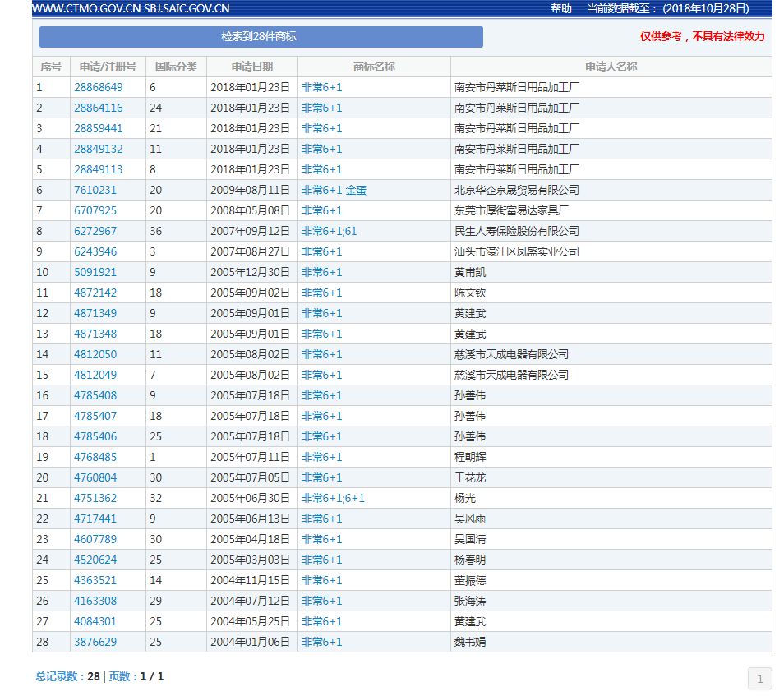The width and height of the screenshot is (784, 696).
Task: Click the 申请人名称 column header
Action: (611, 67)
